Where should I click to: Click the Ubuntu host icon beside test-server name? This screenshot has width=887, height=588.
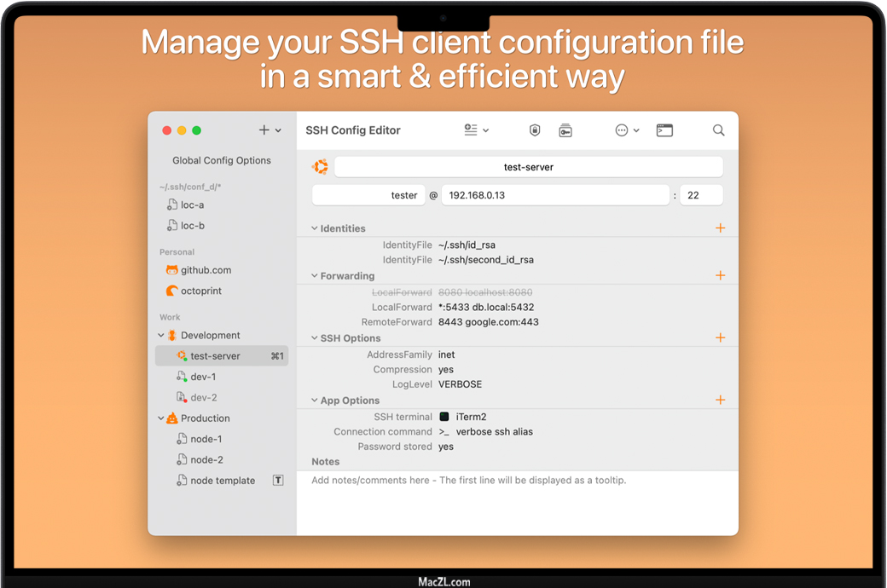[320, 167]
